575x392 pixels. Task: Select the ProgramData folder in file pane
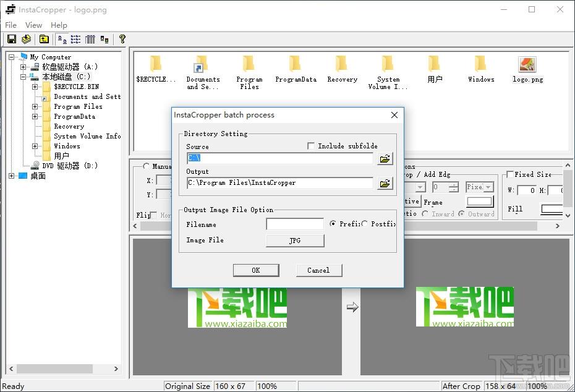(x=296, y=69)
